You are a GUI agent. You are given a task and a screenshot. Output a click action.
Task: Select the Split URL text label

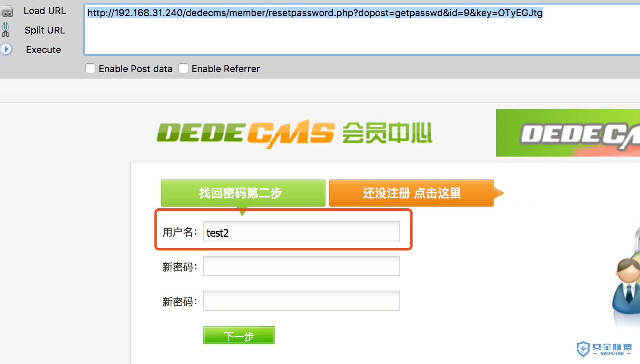point(45,30)
